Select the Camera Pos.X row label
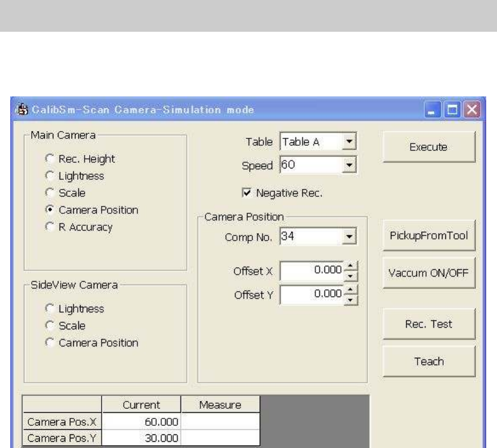Screen dimensions: 497x448 coord(62,422)
